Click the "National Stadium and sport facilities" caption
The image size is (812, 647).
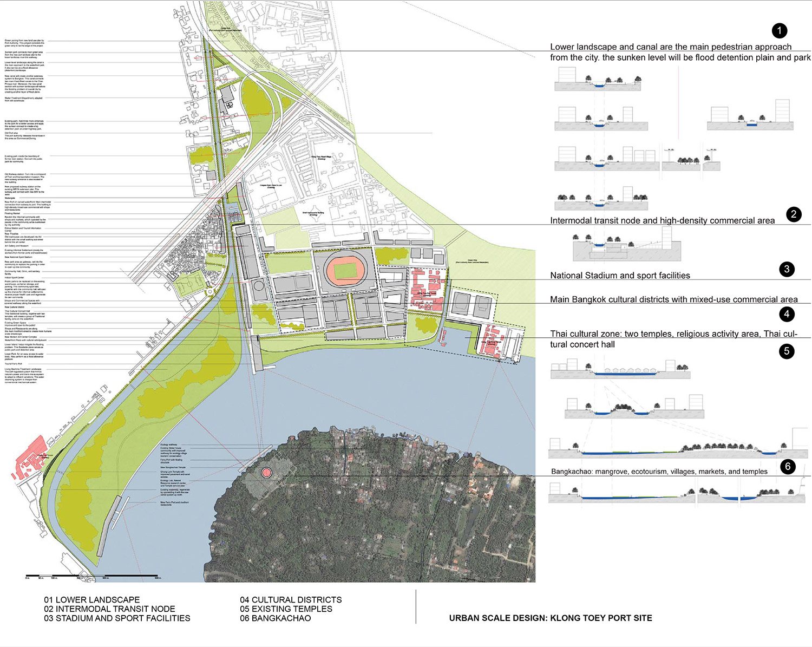point(620,276)
